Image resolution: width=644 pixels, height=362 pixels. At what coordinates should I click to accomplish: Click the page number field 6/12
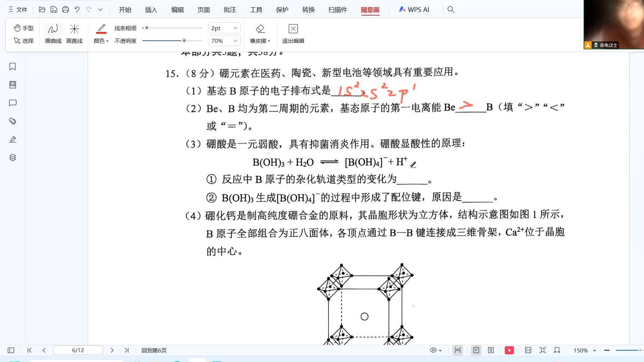(78, 350)
